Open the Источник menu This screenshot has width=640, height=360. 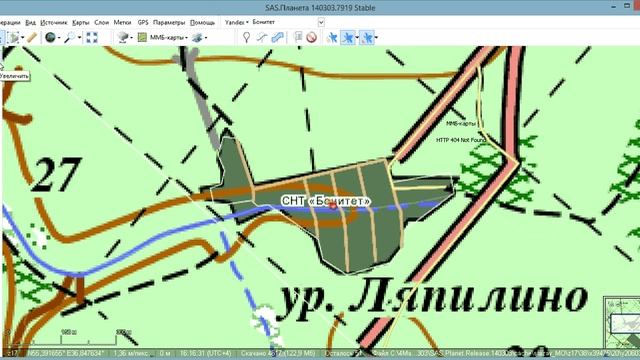[53, 22]
